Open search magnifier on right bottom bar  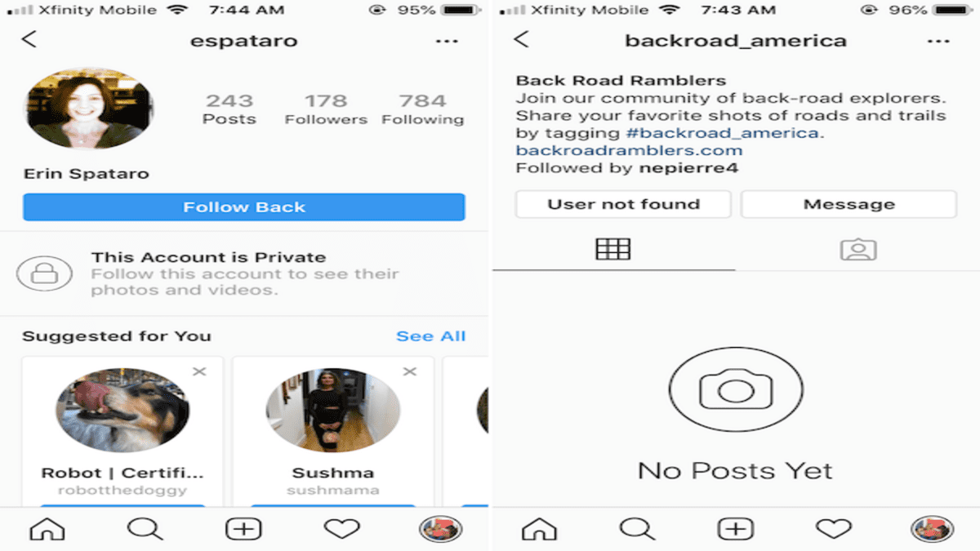click(x=637, y=529)
